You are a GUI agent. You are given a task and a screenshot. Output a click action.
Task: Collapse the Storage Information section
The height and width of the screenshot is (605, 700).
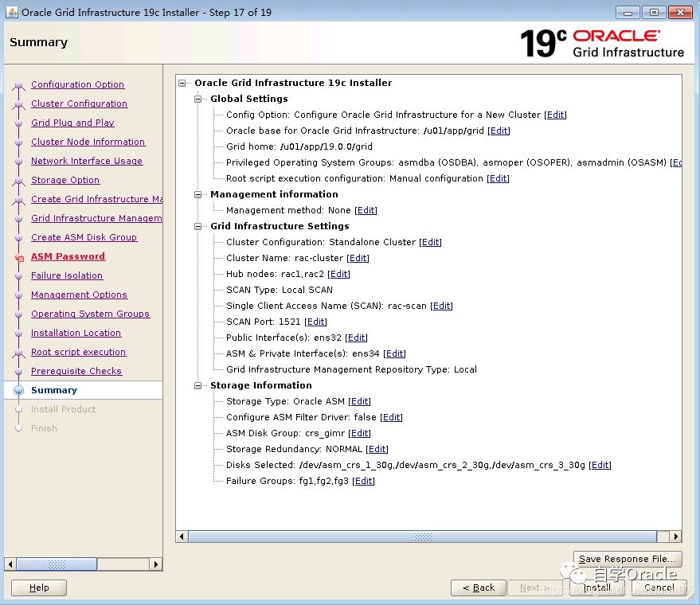[199, 385]
